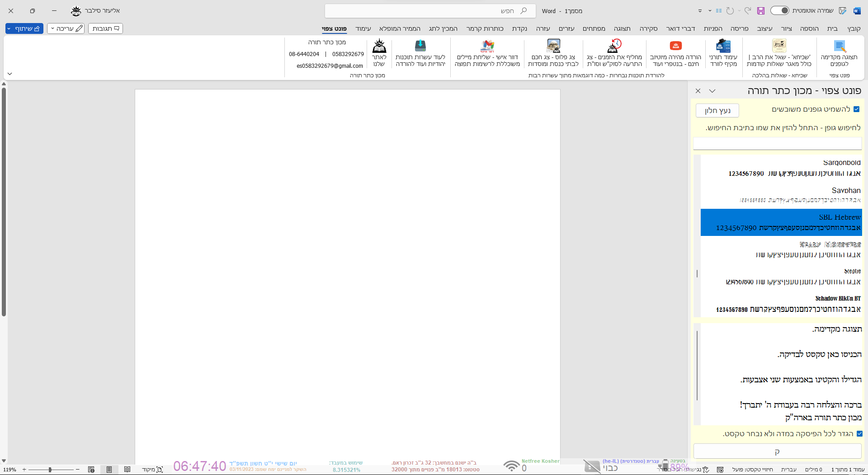Viewport: 868px width, 475px height.
Task: Click the purple Save icon in title bar
Action: 761,11
